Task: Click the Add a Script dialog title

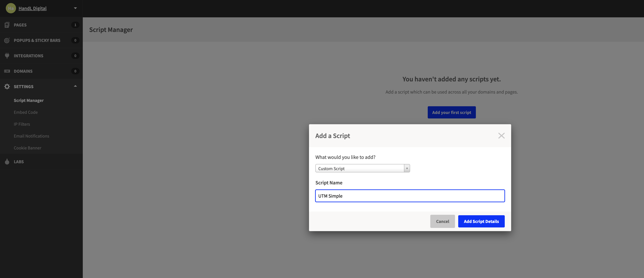Action: pyautogui.click(x=332, y=136)
